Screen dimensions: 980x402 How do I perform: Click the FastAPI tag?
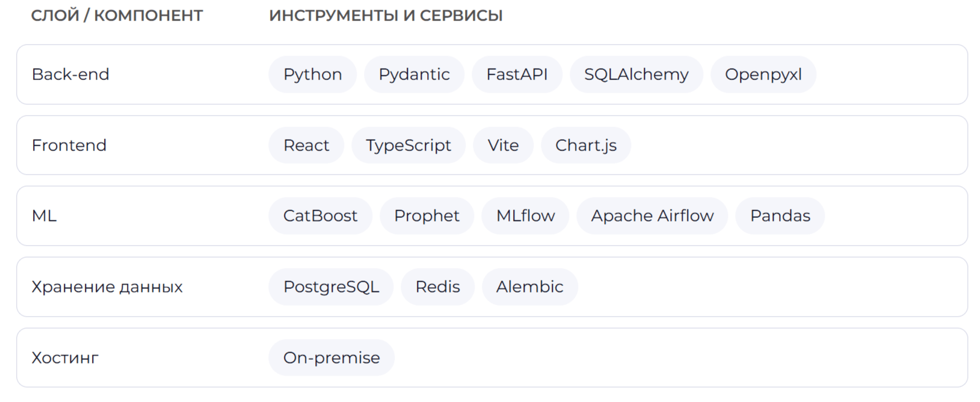[517, 75]
